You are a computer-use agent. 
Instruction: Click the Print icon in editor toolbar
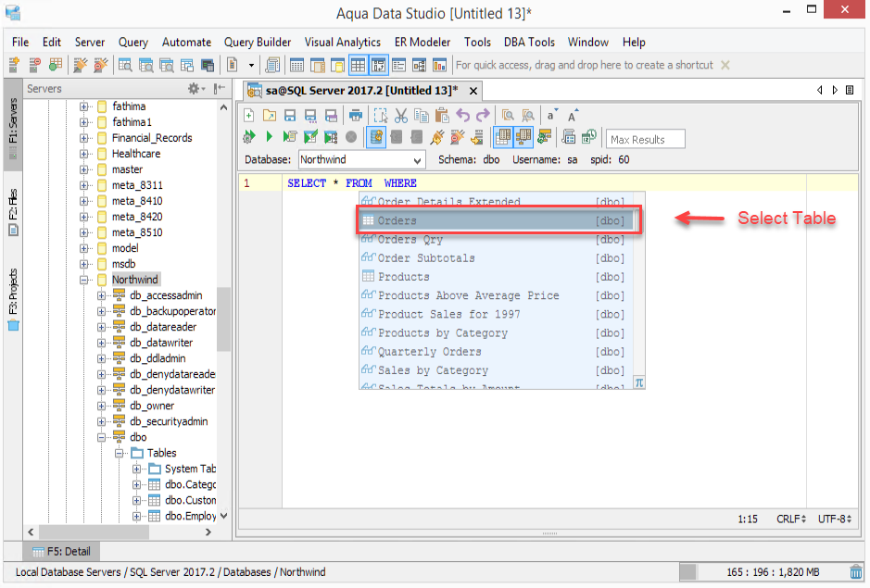pos(356,116)
